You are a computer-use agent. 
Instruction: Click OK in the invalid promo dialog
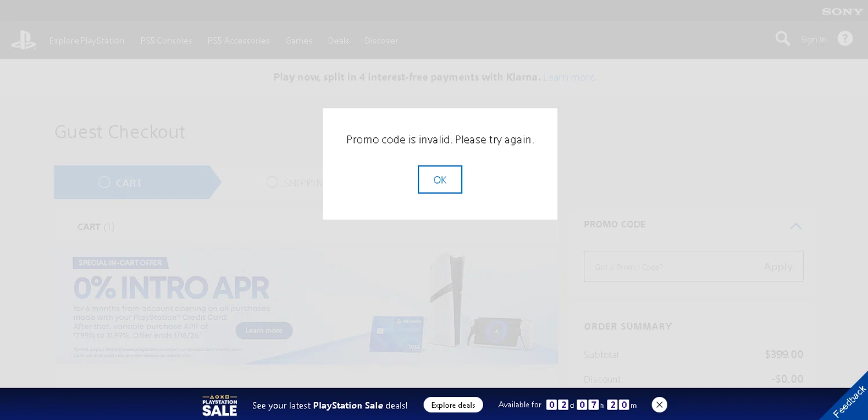pyautogui.click(x=440, y=180)
